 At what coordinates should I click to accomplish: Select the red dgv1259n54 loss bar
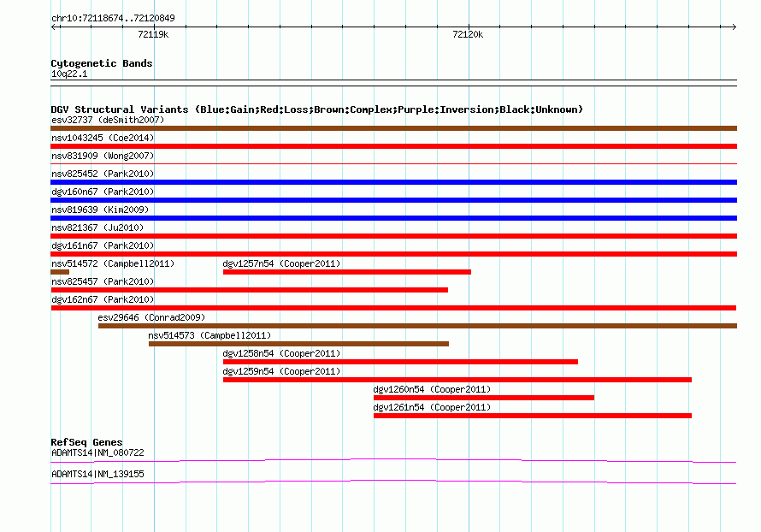(457, 380)
